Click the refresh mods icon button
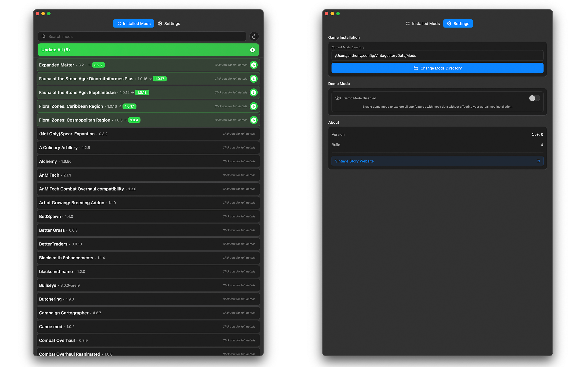This screenshot has width=588, height=367. (254, 36)
